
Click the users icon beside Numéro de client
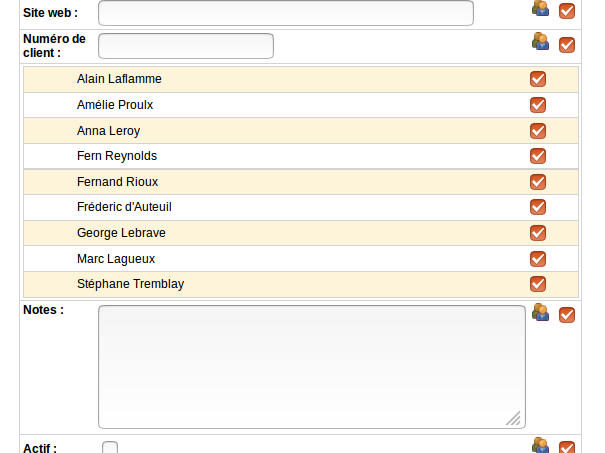tap(541, 42)
